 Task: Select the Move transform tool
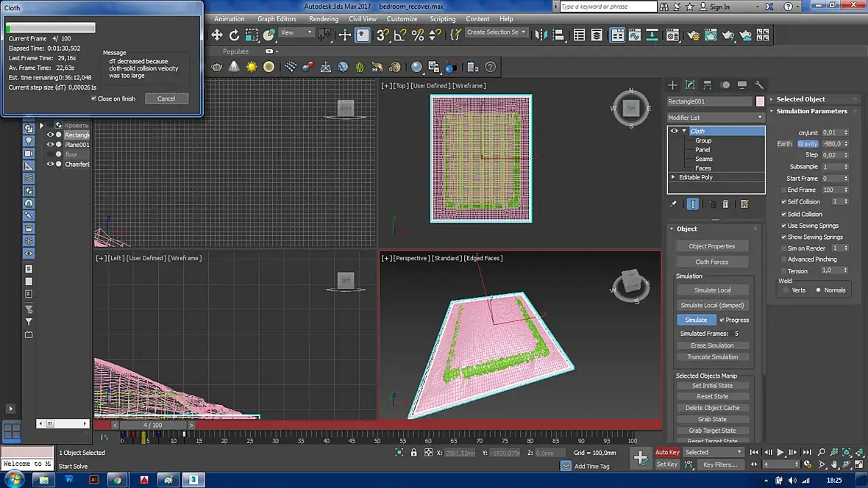(217, 35)
